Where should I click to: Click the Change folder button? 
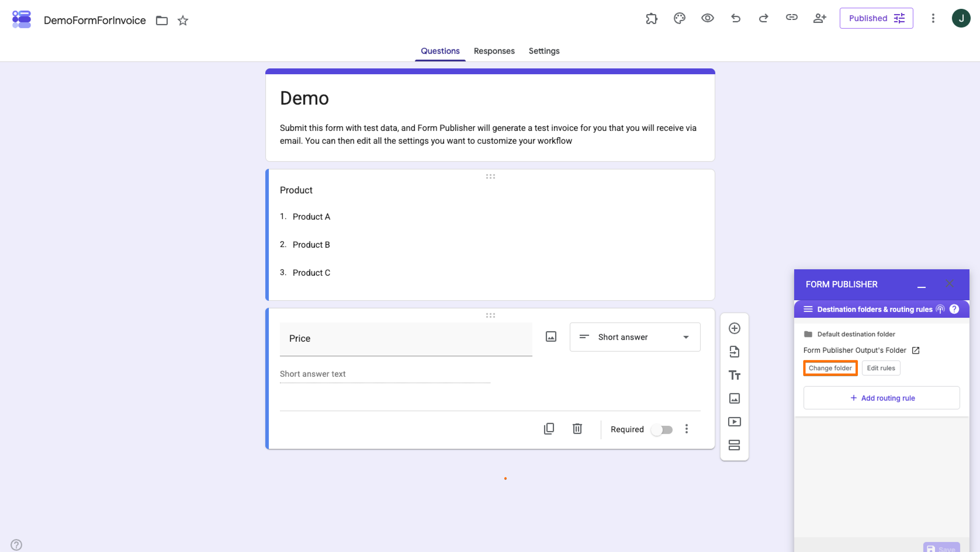click(830, 368)
